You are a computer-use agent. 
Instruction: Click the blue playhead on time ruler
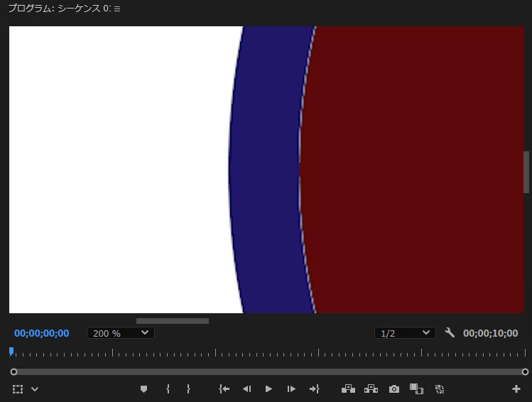click(11, 352)
